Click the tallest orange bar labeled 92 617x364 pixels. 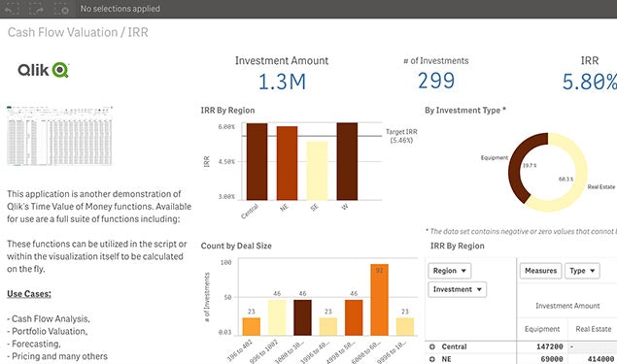point(379,300)
